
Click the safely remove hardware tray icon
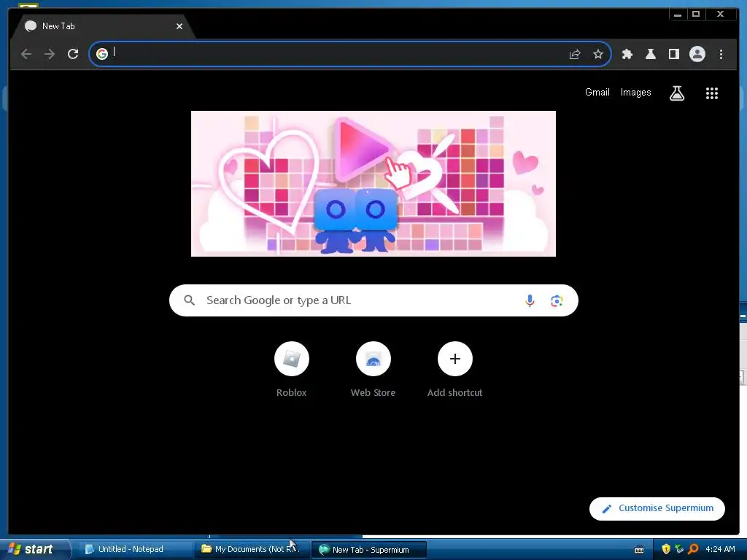pyautogui.click(x=679, y=549)
